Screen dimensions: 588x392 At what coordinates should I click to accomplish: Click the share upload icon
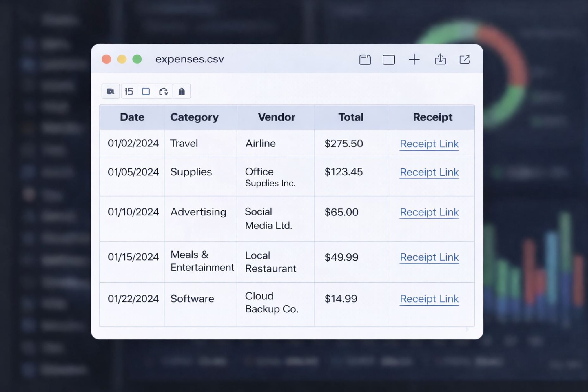[x=441, y=59]
